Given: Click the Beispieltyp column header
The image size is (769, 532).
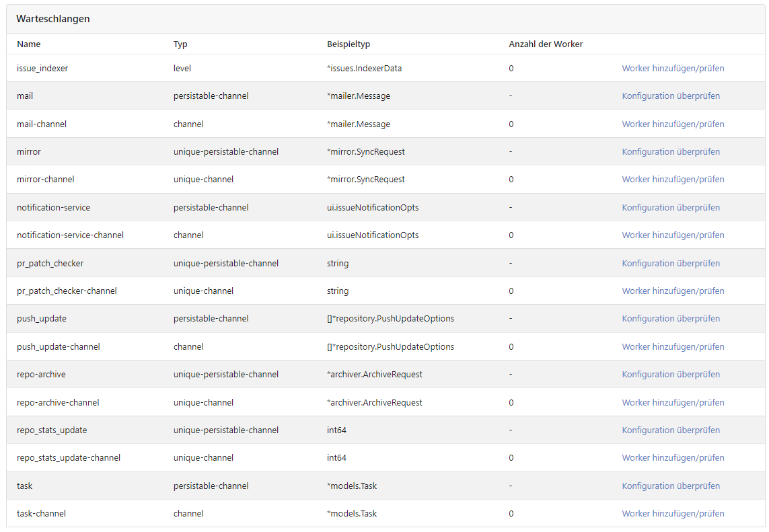Looking at the screenshot, I should 349,44.
